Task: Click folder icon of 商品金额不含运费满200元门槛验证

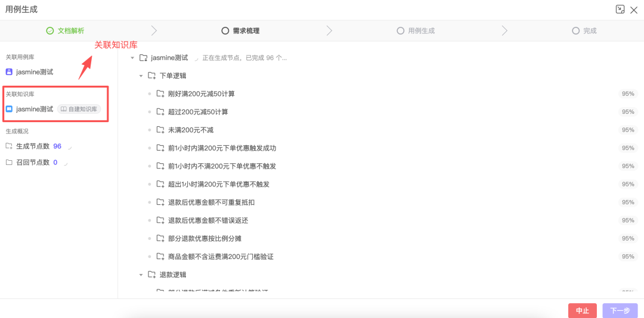Action: click(160, 257)
